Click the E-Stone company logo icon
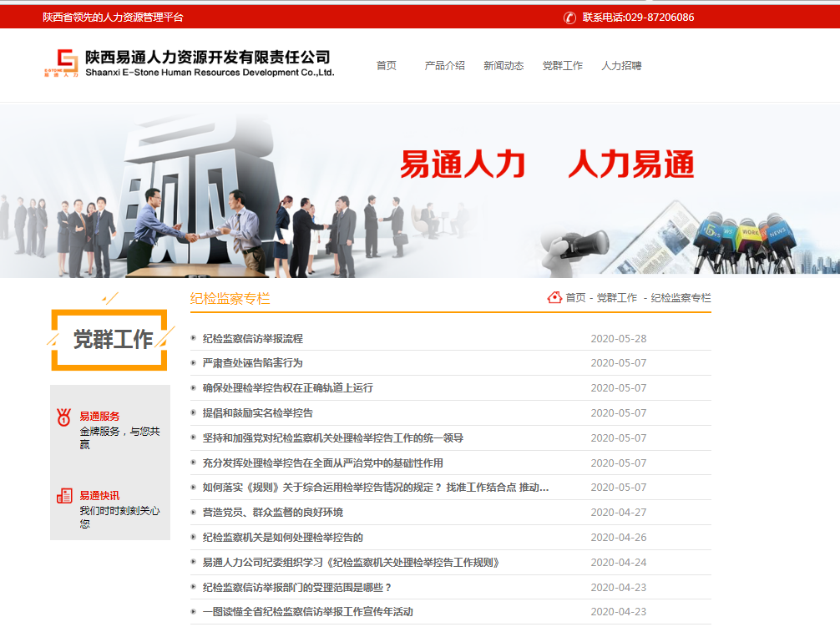 coord(61,63)
